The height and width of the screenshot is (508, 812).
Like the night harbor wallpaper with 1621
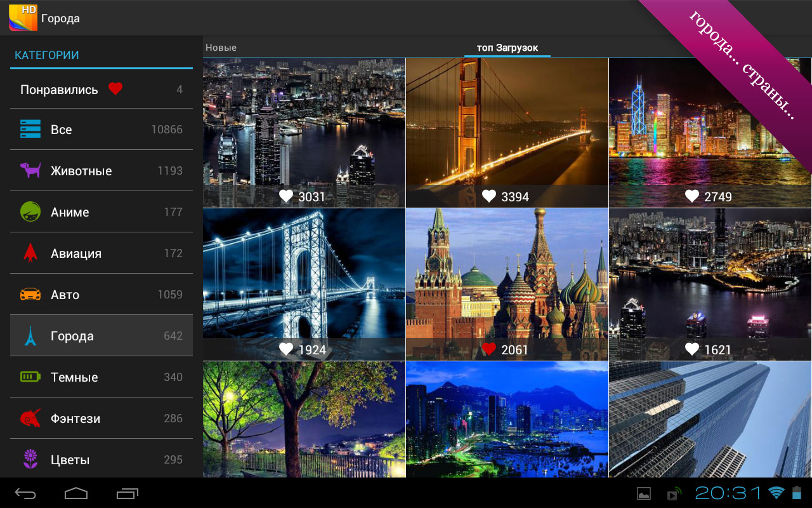[x=691, y=349]
